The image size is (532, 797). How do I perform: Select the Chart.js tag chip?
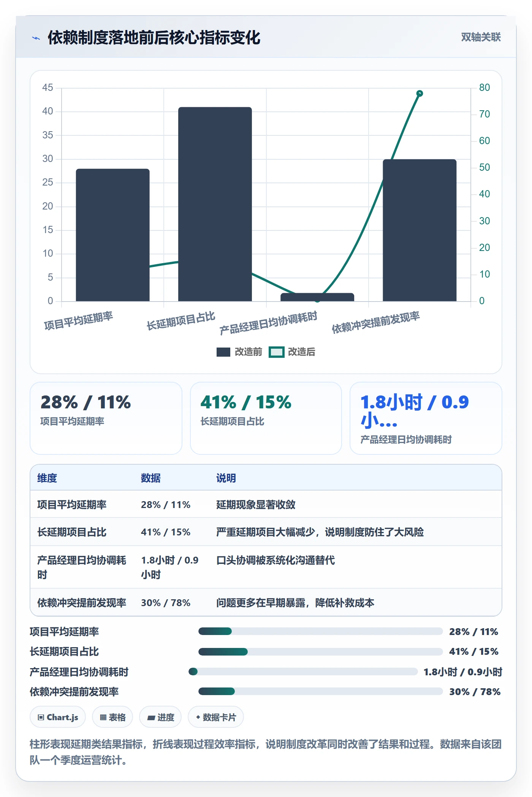58,717
